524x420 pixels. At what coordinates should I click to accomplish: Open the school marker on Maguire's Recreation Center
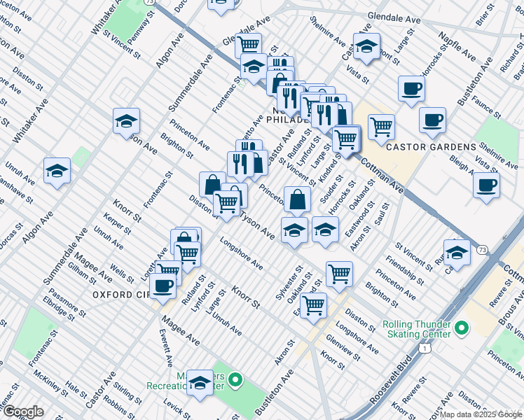pos(200,384)
